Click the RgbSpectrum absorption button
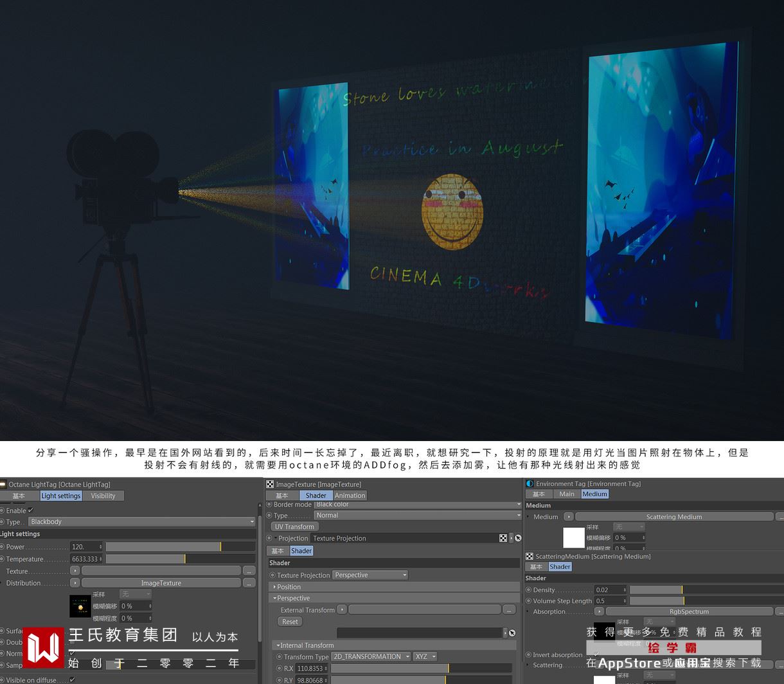The width and height of the screenshot is (784, 684). (690, 611)
